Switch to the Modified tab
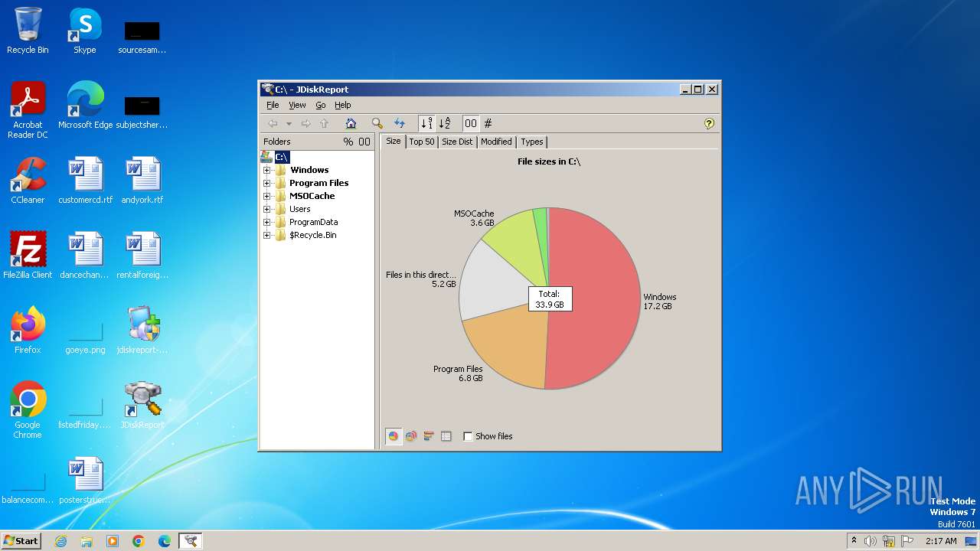Image resolution: width=980 pixels, height=551 pixels. pos(496,142)
